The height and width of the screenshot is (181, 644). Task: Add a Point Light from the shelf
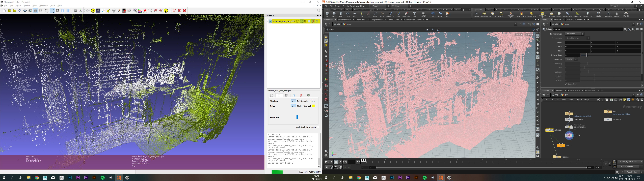tap(484, 15)
